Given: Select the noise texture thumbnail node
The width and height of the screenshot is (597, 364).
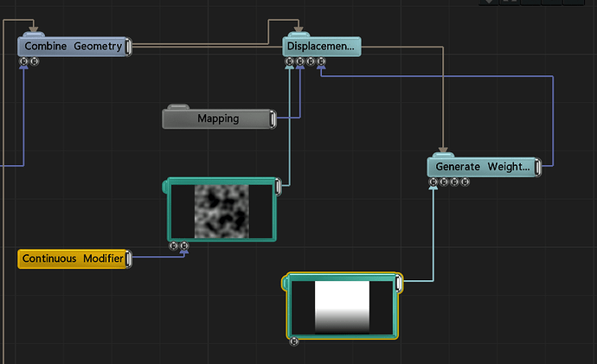Looking at the screenshot, I should tap(221, 209).
